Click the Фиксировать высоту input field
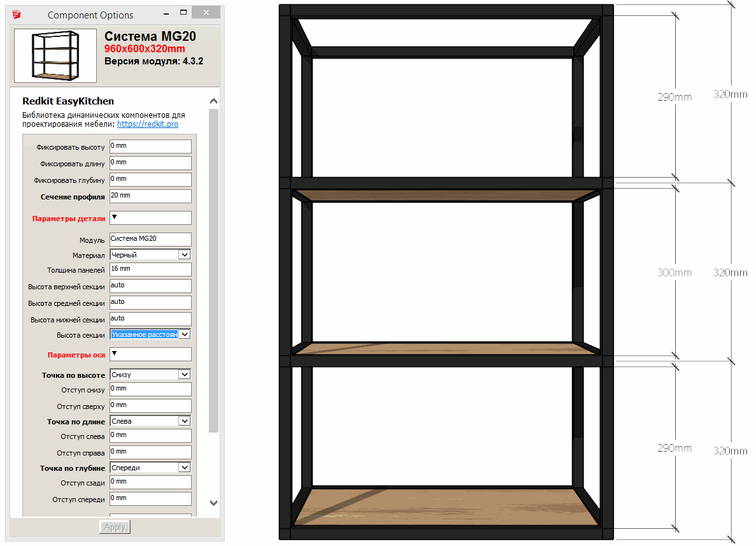Viewport: 756px width, 546px height. [150, 147]
